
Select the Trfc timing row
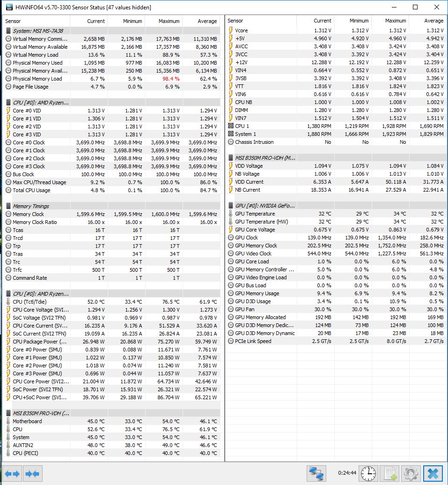click(x=112, y=270)
